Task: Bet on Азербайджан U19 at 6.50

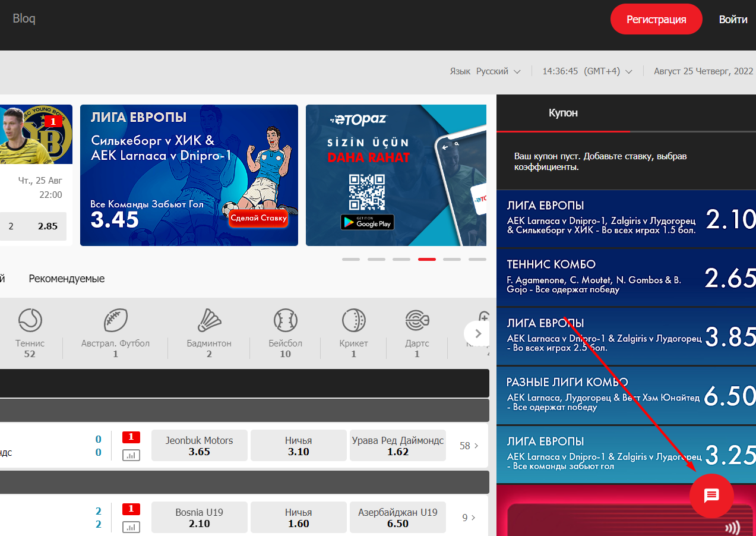Action: click(397, 518)
